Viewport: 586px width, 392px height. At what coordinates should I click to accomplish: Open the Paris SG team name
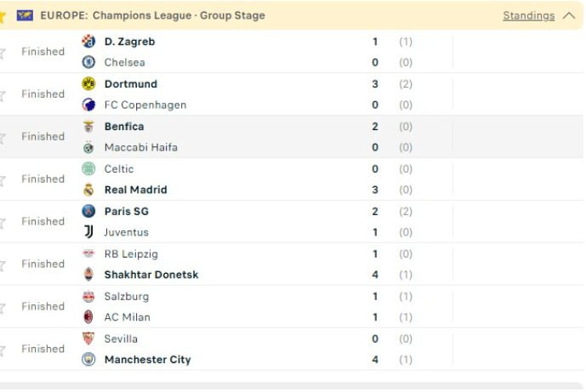point(126,212)
